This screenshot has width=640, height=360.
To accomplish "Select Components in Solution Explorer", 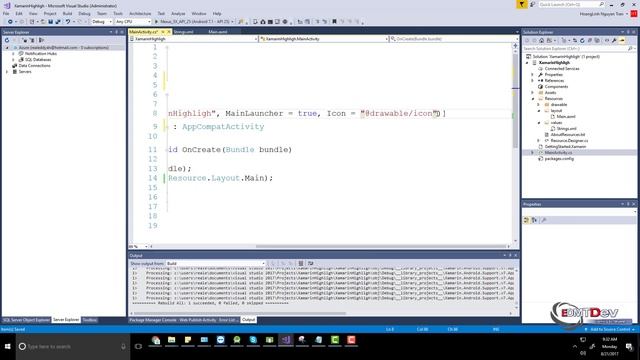I will click(556, 87).
